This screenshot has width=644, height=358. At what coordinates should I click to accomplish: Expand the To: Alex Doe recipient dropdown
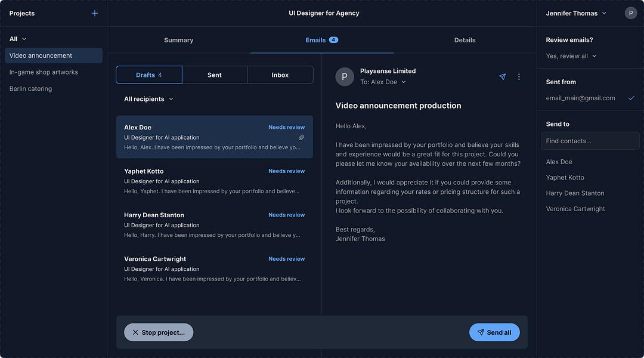coord(383,82)
